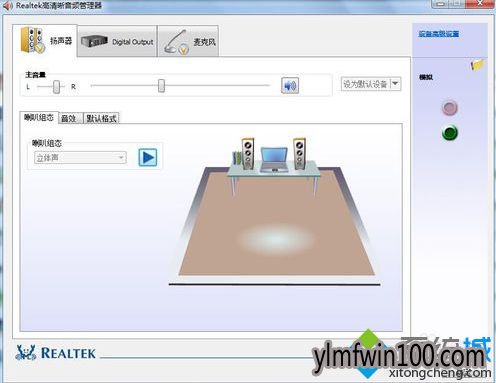Click the L-R balance slider handle

click(x=56, y=87)
